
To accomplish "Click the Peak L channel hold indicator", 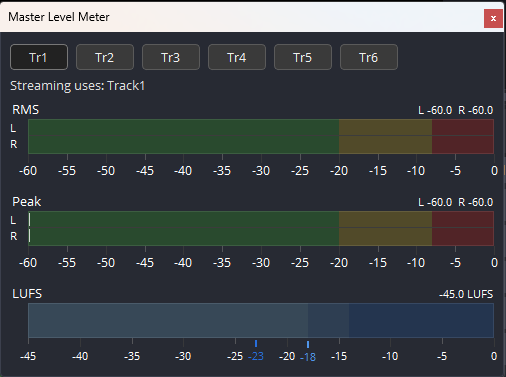I will (30, 220).
